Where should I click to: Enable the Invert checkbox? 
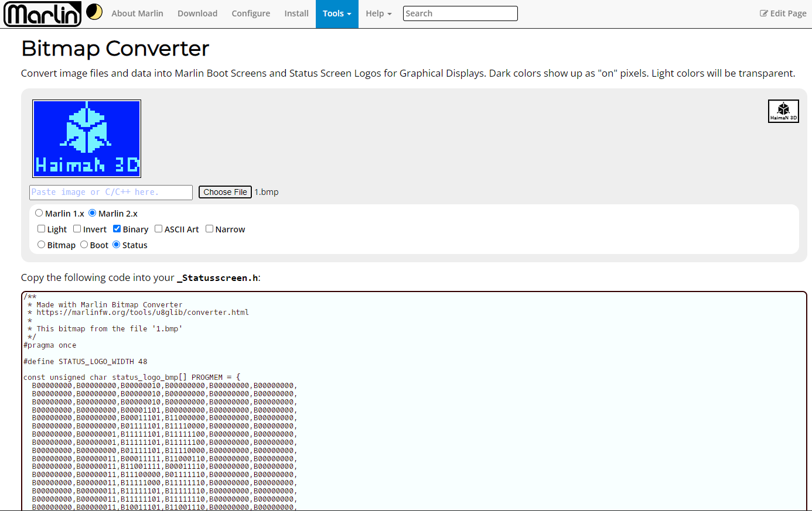77,229
